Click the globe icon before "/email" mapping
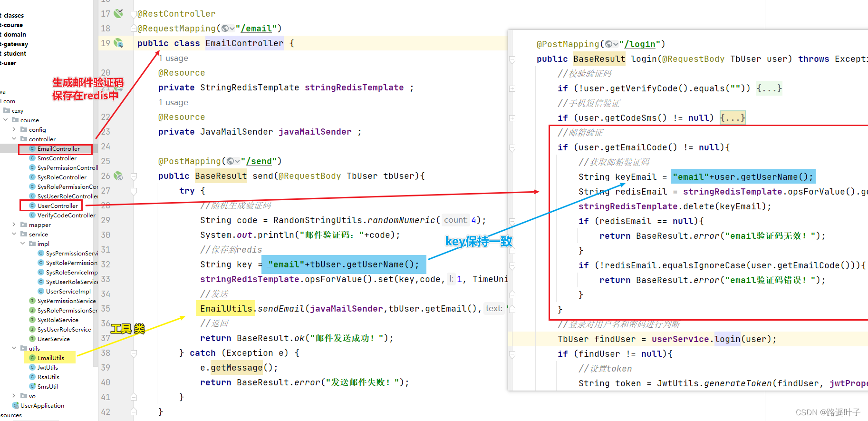The height and width of the screenshot is (421, 868). coord(225,29)
